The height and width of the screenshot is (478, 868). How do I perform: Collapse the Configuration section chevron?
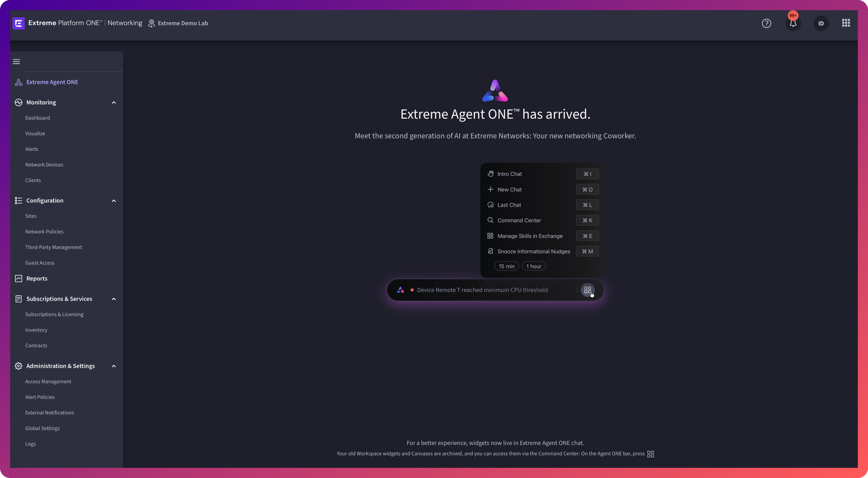[114, 201]
